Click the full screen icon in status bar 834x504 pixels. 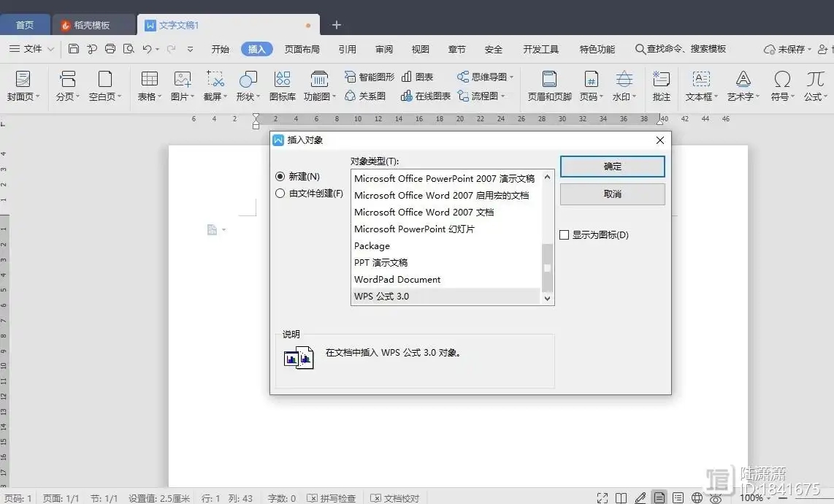click(x=602, y=498)
